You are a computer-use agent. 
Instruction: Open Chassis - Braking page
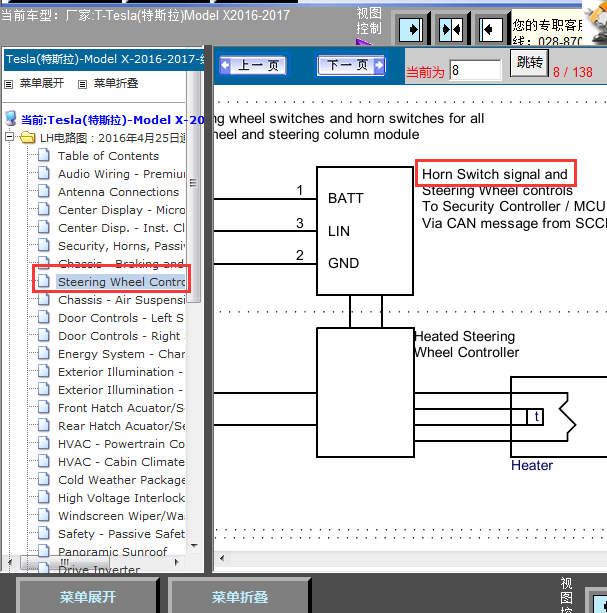click(x=122, y=263)
